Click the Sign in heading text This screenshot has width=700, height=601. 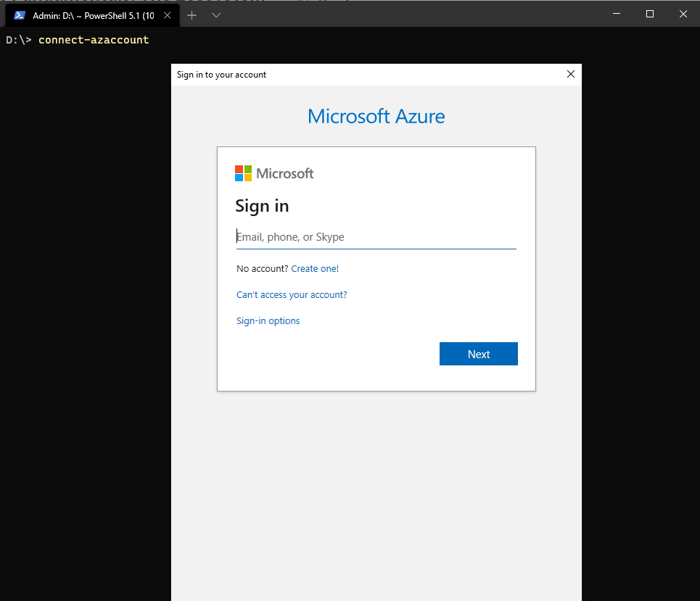point(262,207)
